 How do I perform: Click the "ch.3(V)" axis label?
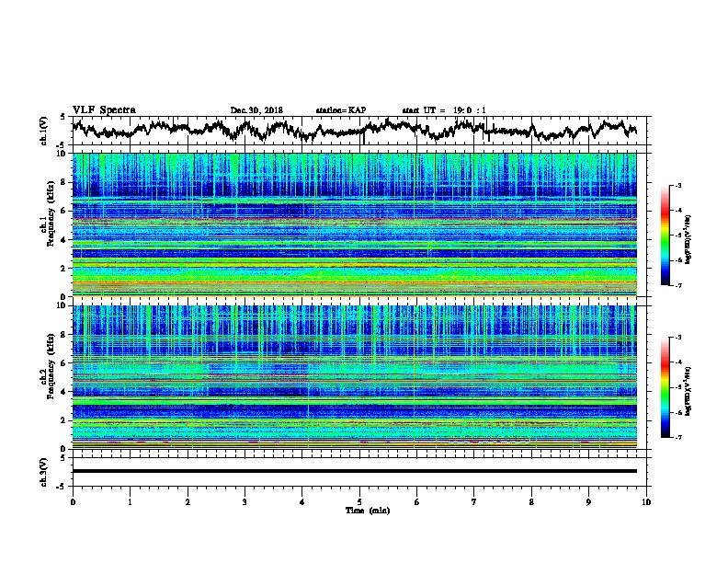click(x=44, y=472)
